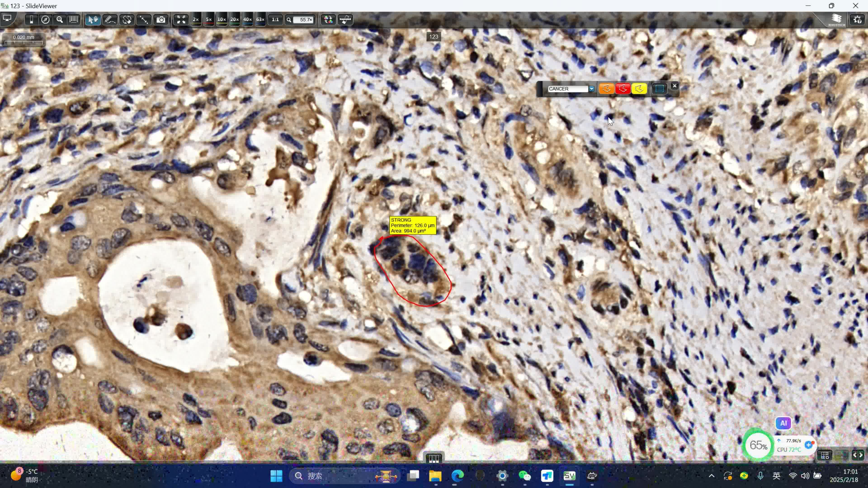Select the pencil annotation drawing tool
Viewport: 868px width, 488px height.
pos(110,19)
